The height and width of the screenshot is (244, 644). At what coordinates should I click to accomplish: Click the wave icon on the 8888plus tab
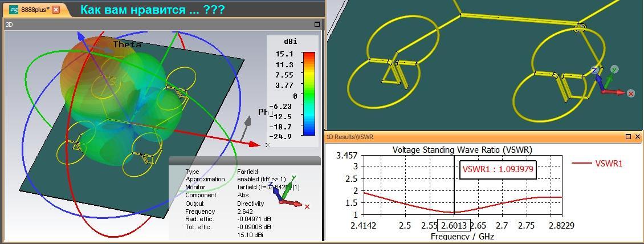[14, 10]
